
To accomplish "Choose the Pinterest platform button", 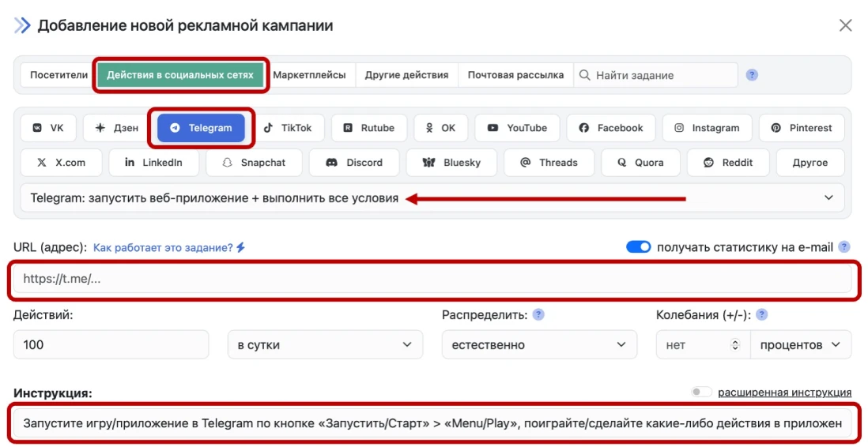I will click(801, 128).
